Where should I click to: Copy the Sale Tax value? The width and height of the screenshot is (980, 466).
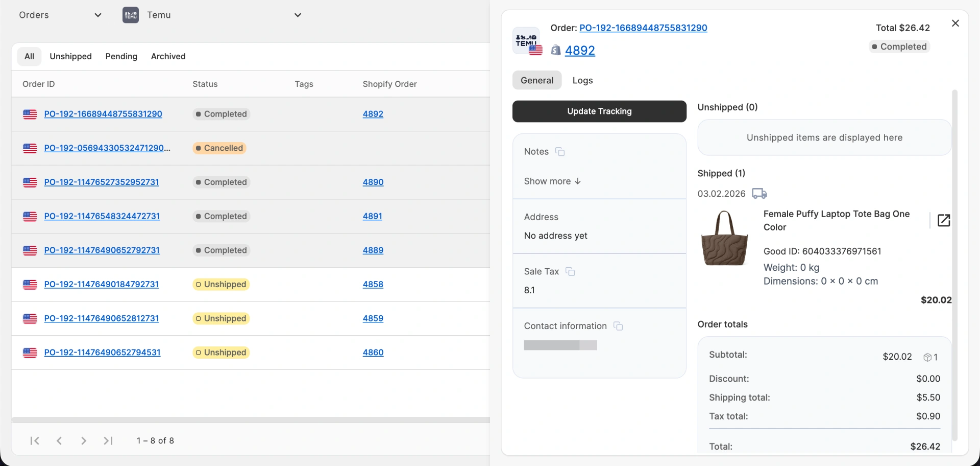(x=570, y=272)
